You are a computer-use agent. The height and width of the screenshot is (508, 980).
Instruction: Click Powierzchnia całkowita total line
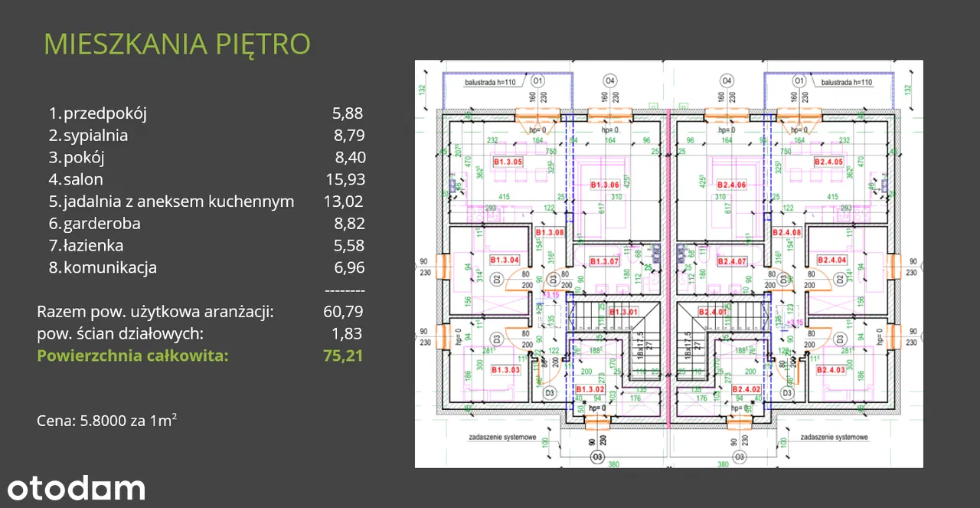(200, 356)
